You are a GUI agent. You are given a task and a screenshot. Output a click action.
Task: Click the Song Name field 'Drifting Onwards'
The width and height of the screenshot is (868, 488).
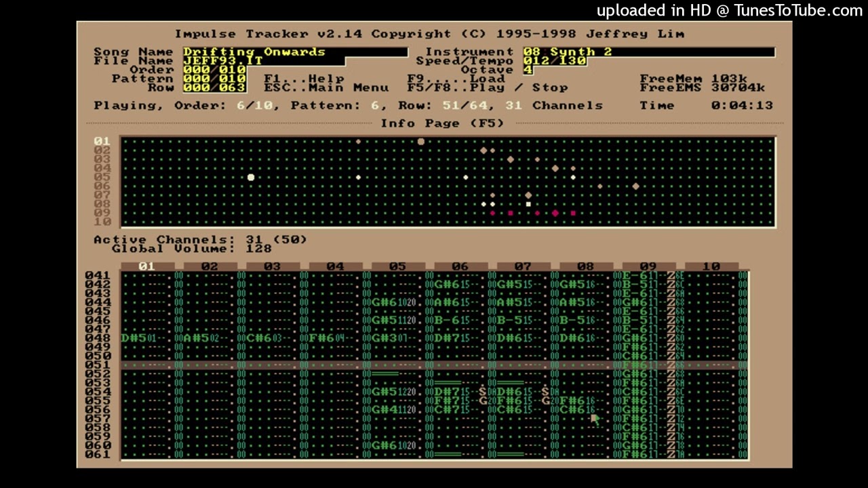coord(295,52)
